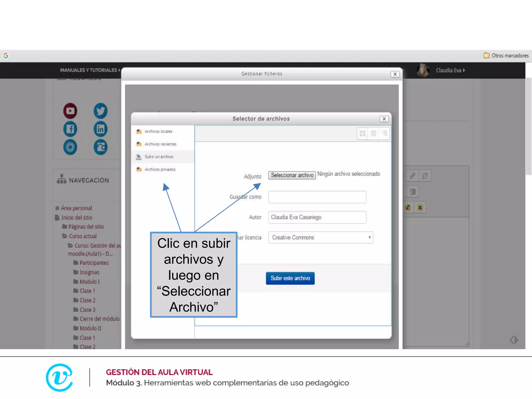The image size is (532, 399).
Task: Close the Gestionar ficheros dialog
Action: (x=395, y=74)
